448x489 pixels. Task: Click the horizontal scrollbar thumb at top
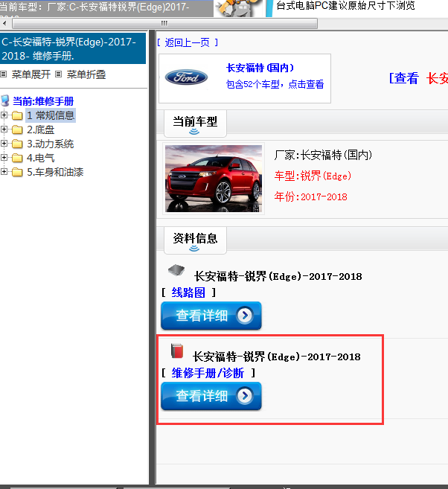pyautogui.click(x=164, y=23)
